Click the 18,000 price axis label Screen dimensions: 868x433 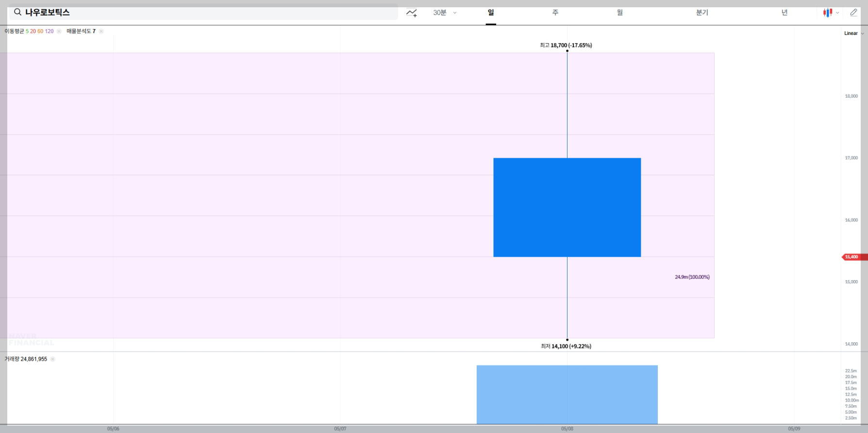point(851,96)
